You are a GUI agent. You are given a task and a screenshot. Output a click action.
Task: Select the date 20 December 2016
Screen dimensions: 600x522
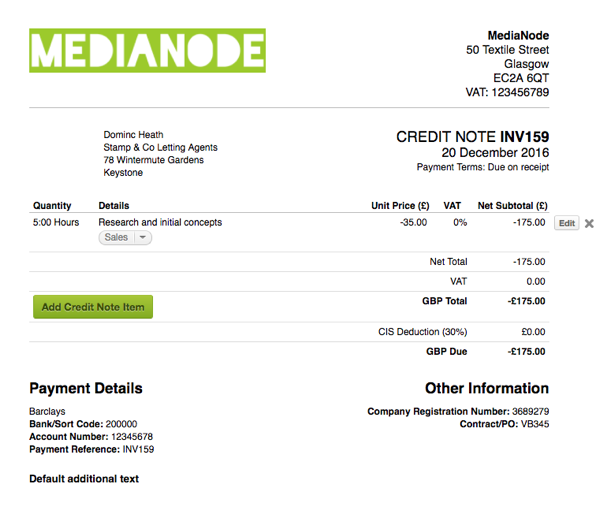click(495, 153)
